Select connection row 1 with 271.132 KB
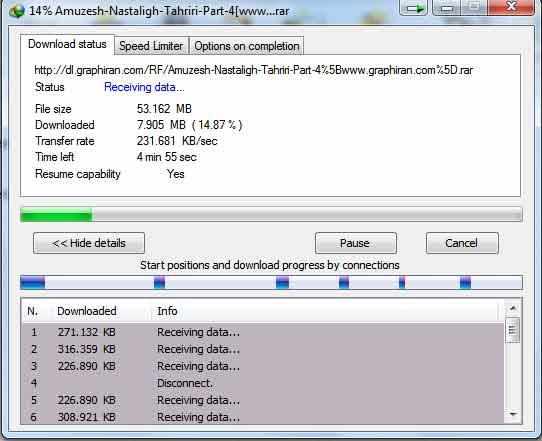Screen dimensions: 542x441 coord(263,332)
